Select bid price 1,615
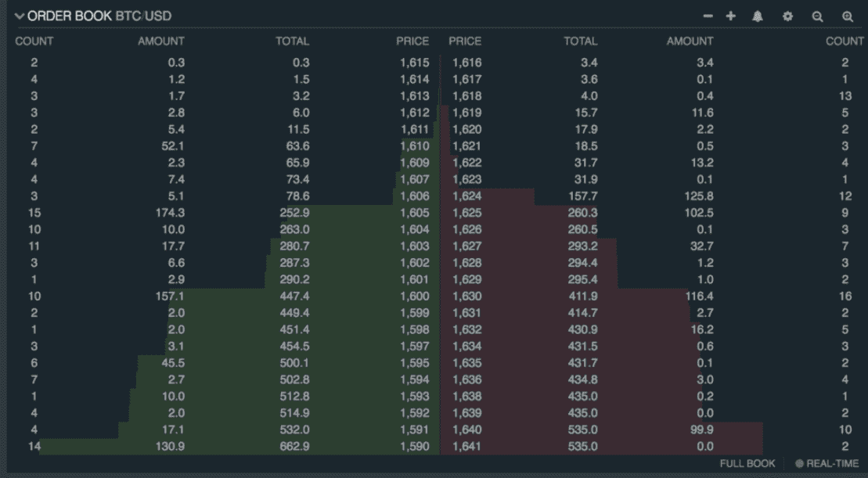The width and height of the screenshot is (868, 478). point(414,63)
